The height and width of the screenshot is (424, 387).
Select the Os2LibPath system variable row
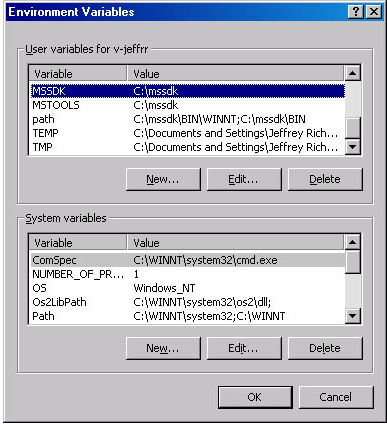point(188,302)
